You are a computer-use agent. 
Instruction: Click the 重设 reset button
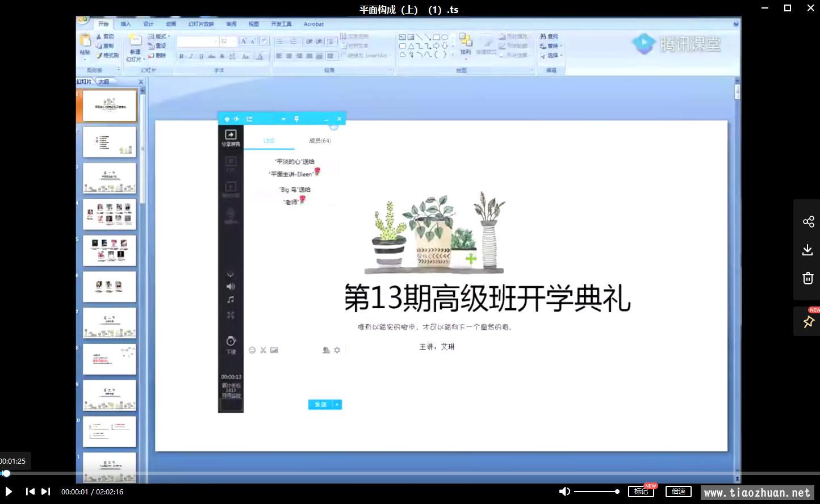[x=157, y=46]
